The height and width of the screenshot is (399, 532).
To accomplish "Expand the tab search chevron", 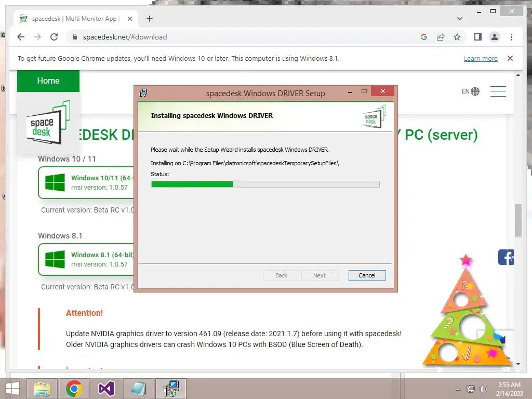I will point(460,19).
